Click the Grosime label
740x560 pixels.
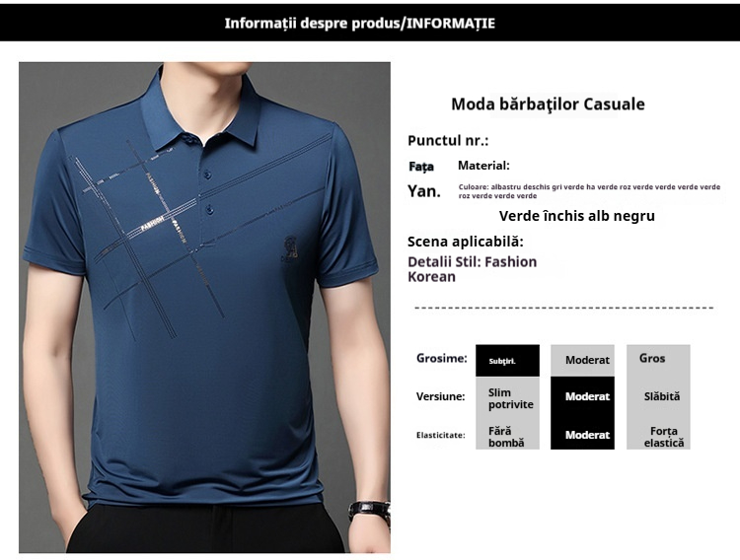(441, 359)
